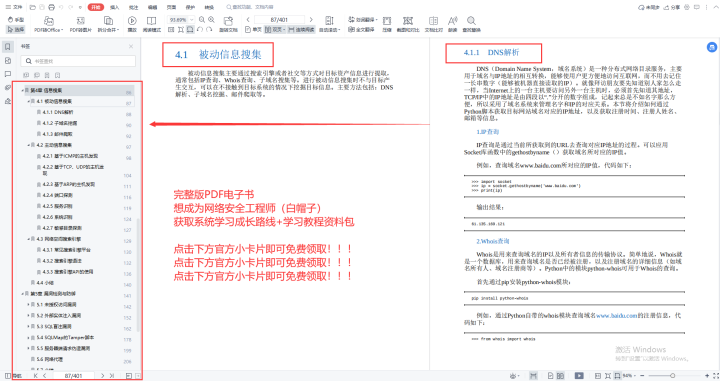
Task: Click the 分享 (Share) button
Action: coord(672,7)
